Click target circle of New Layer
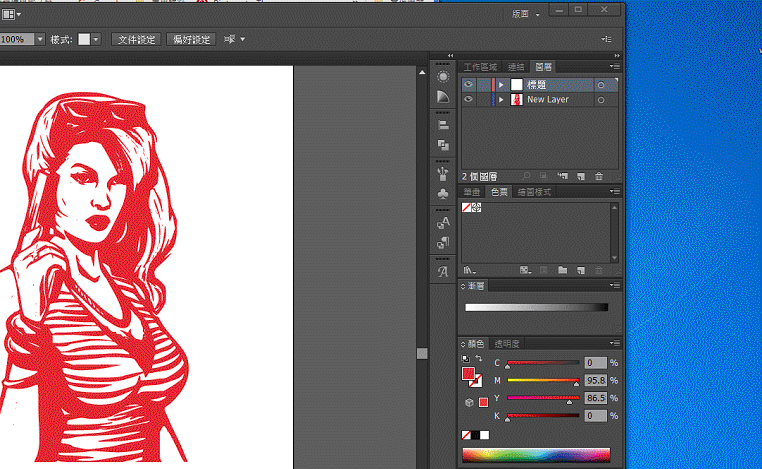Viewport: 762px width, 469px height. pyautogui.click(x=601, y=100)
